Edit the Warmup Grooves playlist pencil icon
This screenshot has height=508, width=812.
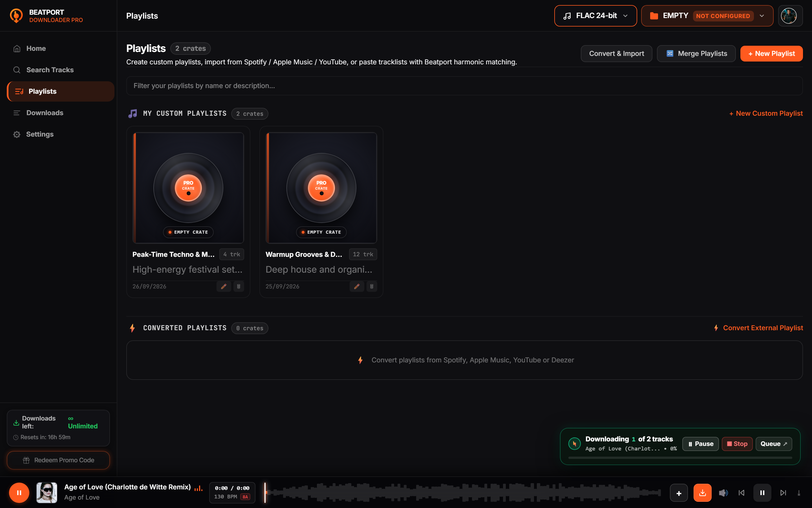[x=357, y=286]
